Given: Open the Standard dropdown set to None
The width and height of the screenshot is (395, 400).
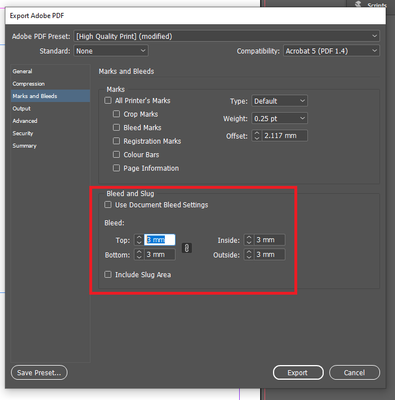Looking at the screenshot, I should [111, 51].
